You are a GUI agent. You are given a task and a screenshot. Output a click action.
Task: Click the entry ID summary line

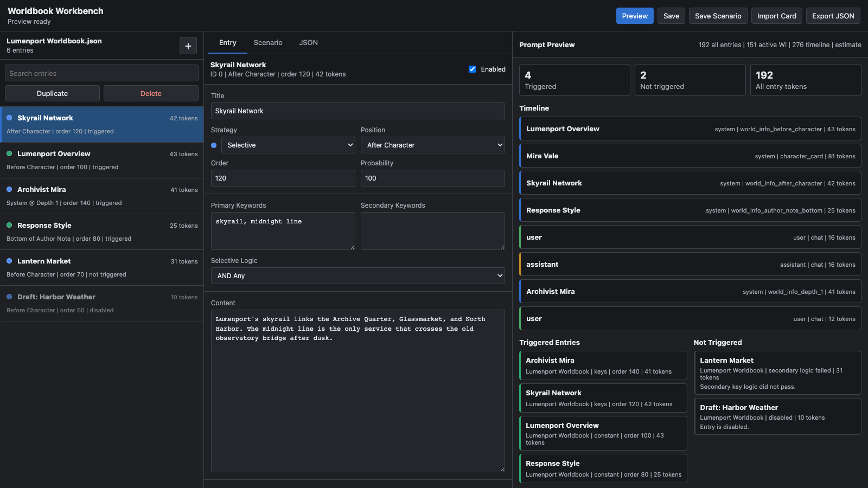(278, 74)
